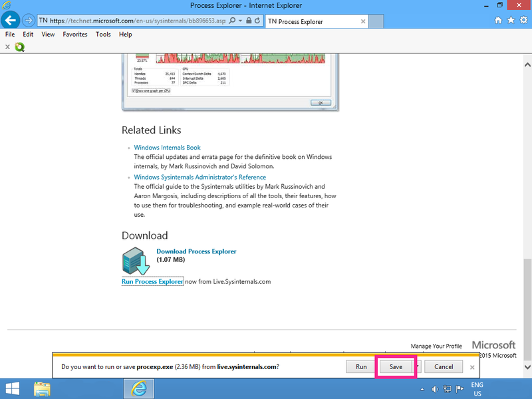The width and height of the screenshot is (532, 399).
Task: Open the Edit menu
Action: [x=28, y=35]
